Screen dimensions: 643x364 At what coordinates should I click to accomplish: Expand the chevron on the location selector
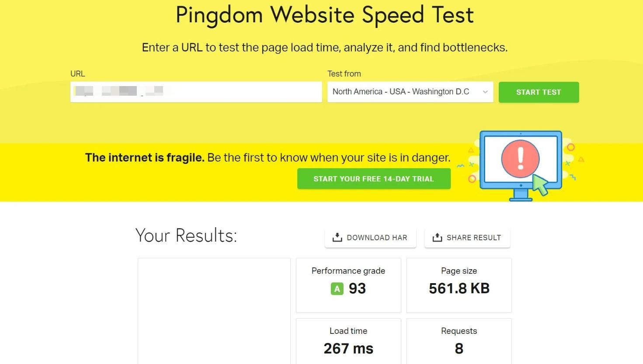(x=485, y=92)
